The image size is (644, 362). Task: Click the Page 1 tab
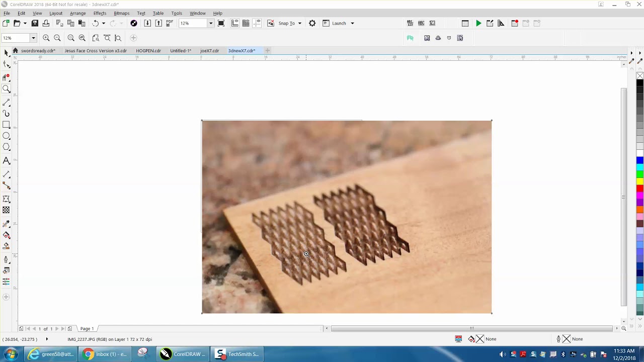pyautogui.click(x=87, y=329)
